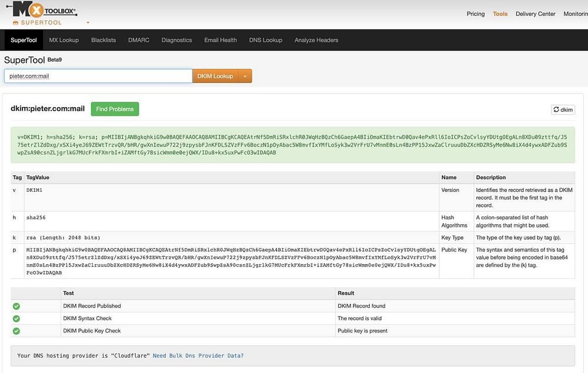This screenshot has height=373, width=588.
Task: Click the SuperTool Beta9 heading
Action: (33, 60)
